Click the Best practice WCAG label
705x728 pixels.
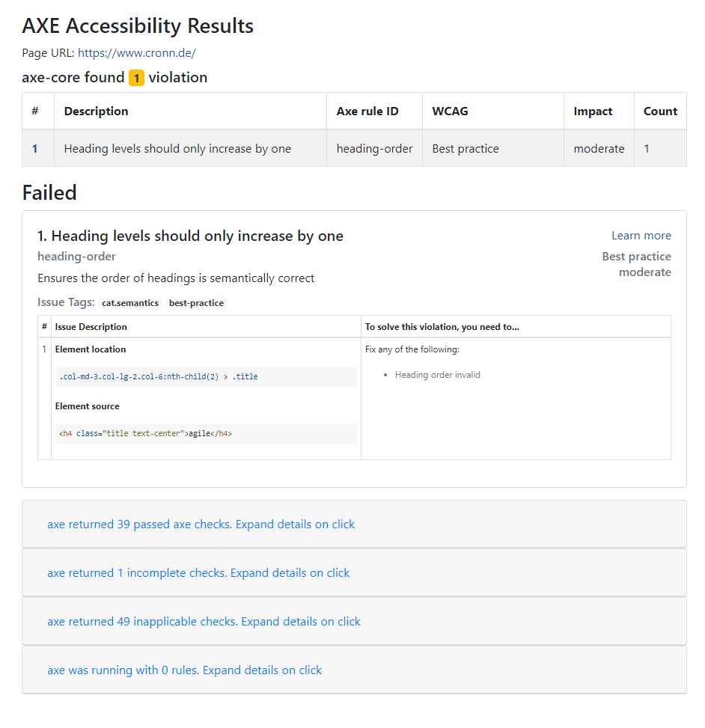(466, 148)
